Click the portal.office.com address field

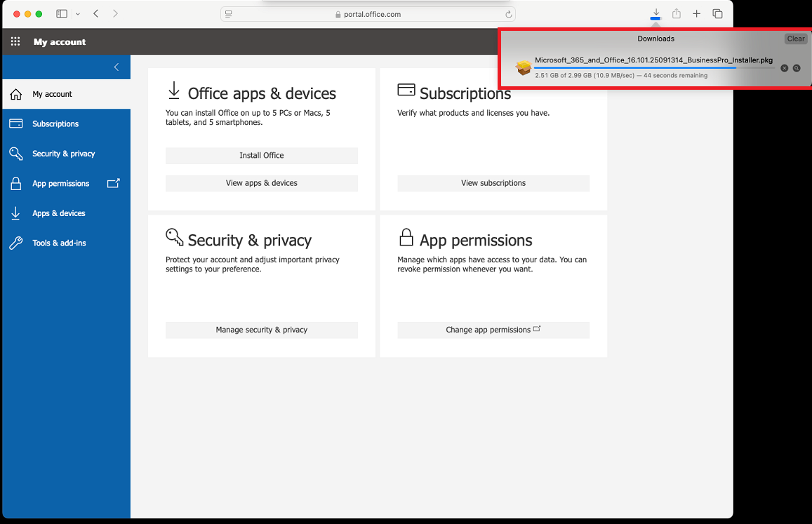(368, 14)
